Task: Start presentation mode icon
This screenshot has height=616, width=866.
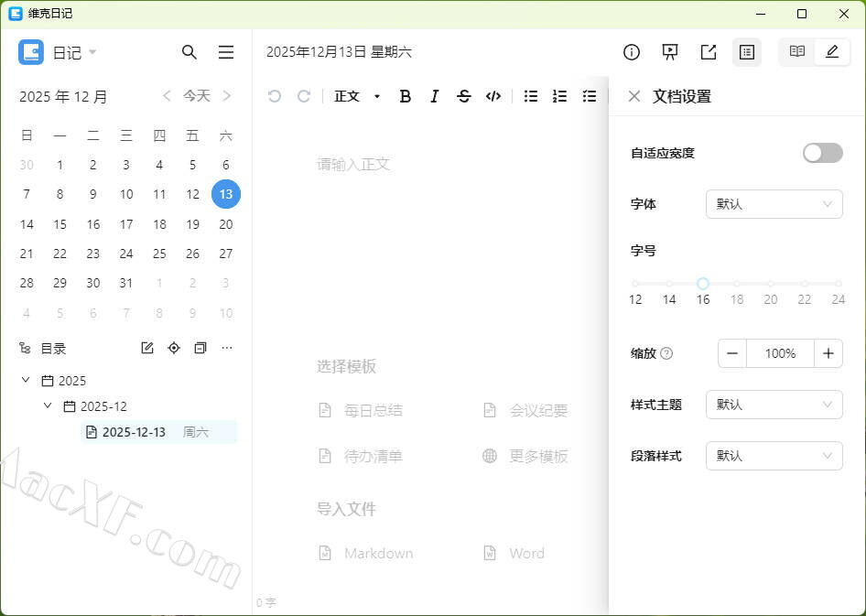Action: tap(670, 52)
